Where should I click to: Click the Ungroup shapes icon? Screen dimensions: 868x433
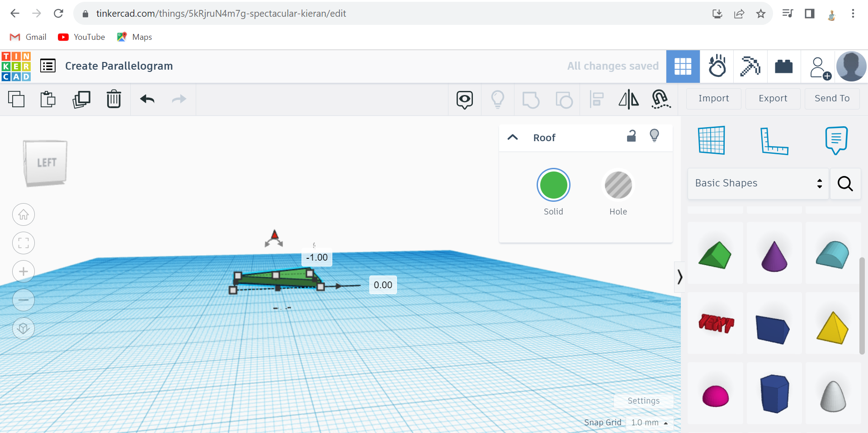pos(564,100)
